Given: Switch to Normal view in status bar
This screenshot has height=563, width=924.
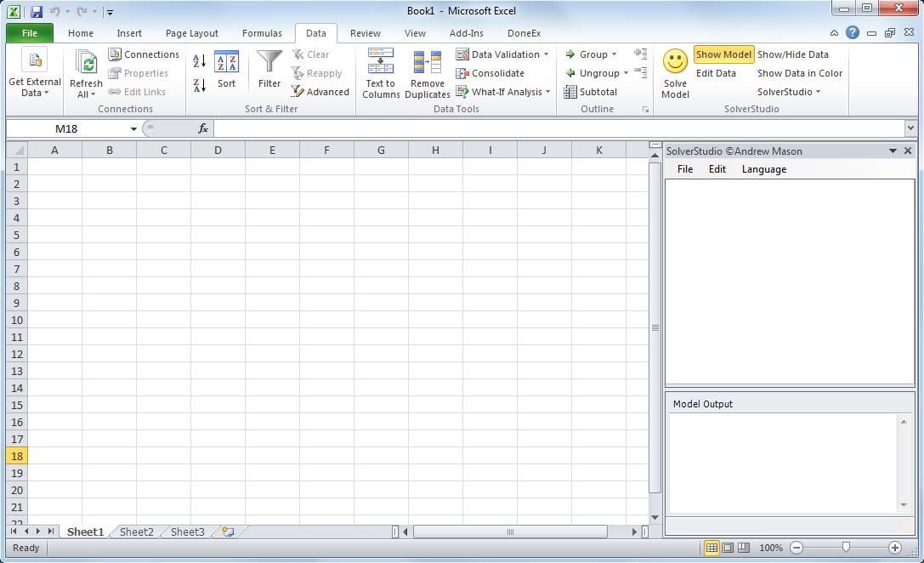Looking at the screenshot, I should 711,548.
